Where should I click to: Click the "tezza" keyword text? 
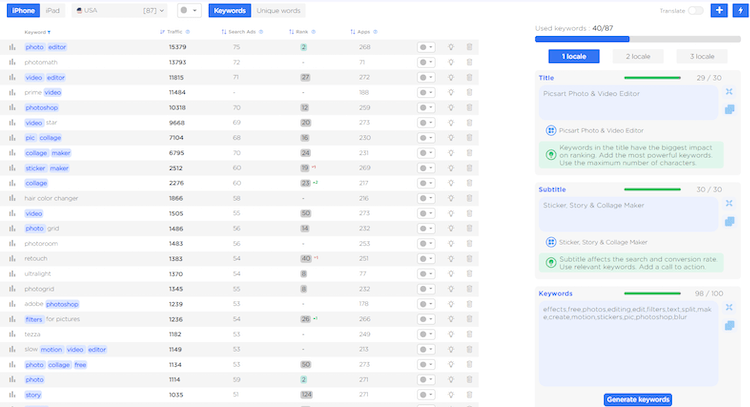33,334
